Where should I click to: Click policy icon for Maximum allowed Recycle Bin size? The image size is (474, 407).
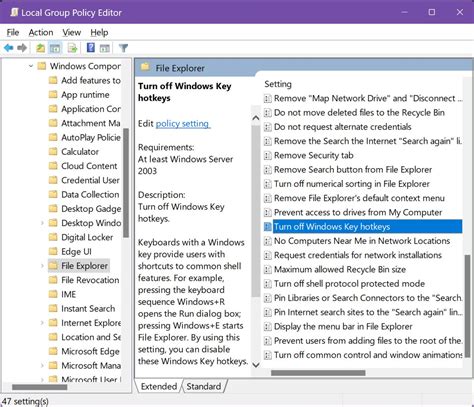coord(267,270)
